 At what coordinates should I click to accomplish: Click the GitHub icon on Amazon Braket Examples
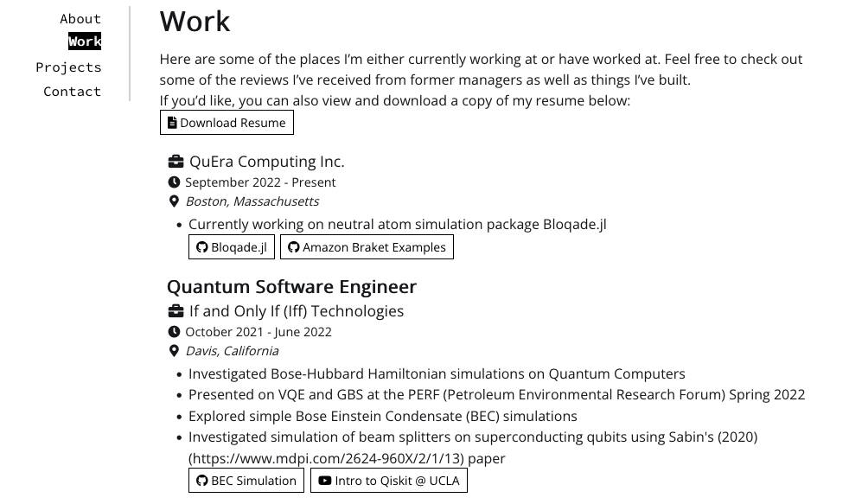pos(293,247)
